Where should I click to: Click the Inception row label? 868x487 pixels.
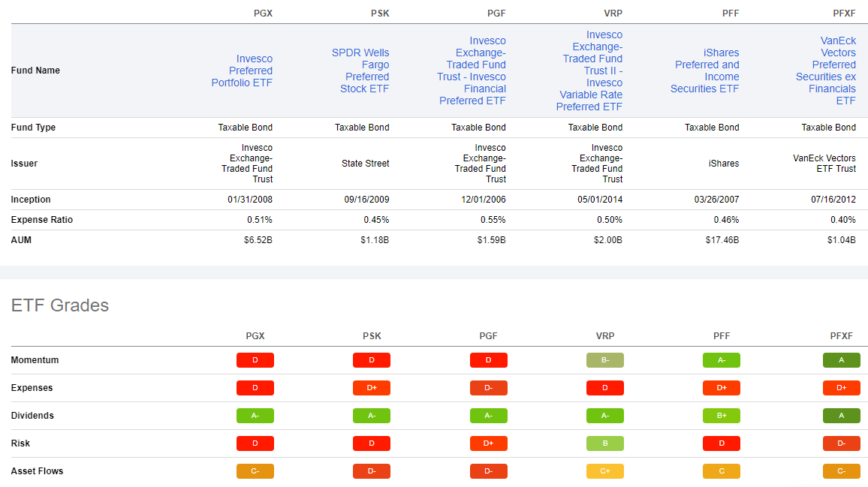click(x=31, y=200)
